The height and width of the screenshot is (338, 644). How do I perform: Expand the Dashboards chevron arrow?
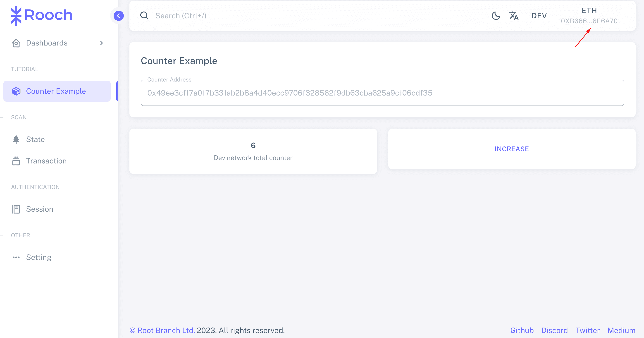click(102, 43)
